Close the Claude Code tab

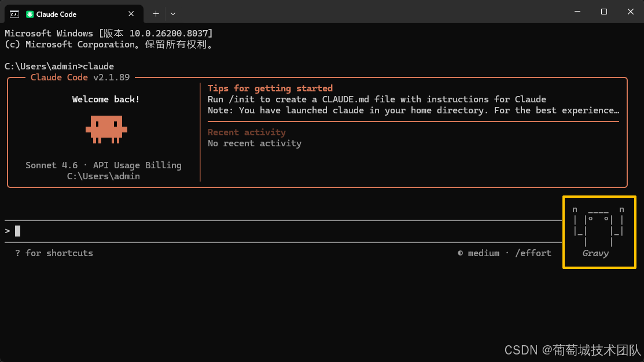tap(131, 14)
